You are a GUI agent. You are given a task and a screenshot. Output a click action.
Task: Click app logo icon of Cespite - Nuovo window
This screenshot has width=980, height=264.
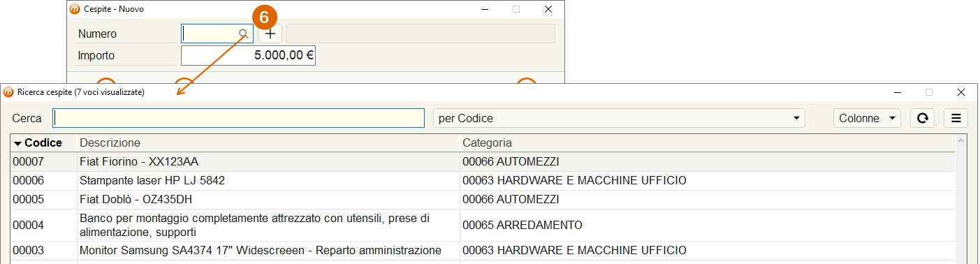coord(75,9)
